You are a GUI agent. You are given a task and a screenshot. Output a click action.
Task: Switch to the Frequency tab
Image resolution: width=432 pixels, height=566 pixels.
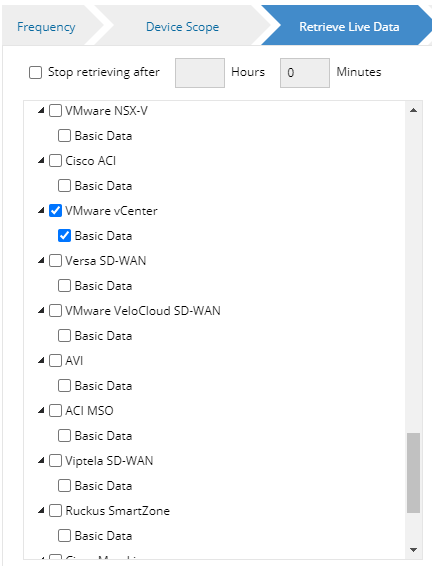click(46, 27)
